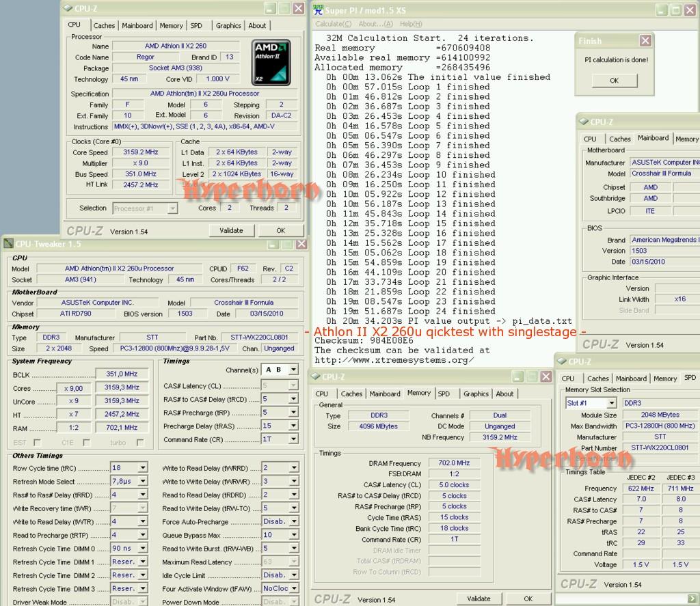This screenshot has width=700, height=606.
Task: Toggle the C1E checkbox in CPU-Tweaker
Action: point(87,442)
